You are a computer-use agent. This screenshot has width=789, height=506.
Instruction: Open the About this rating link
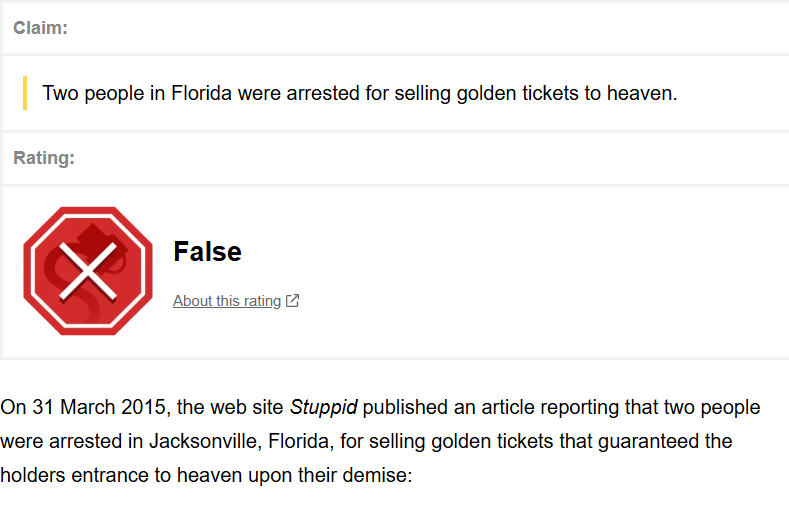227,301
